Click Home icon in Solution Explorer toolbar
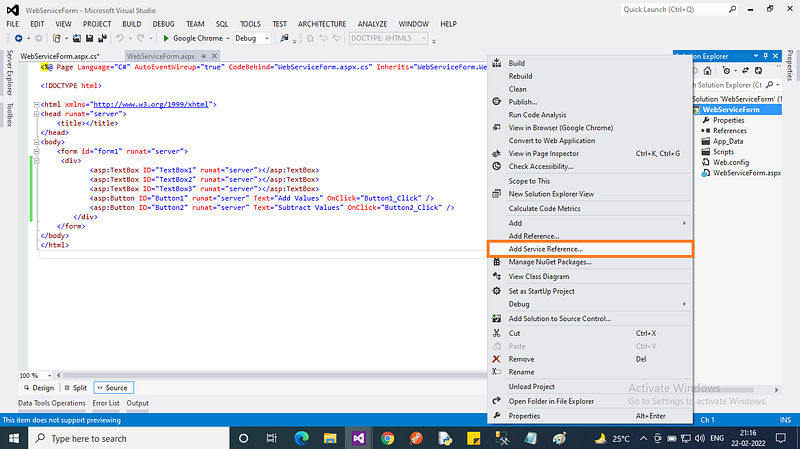800x449 pixels. click(707, 71)
